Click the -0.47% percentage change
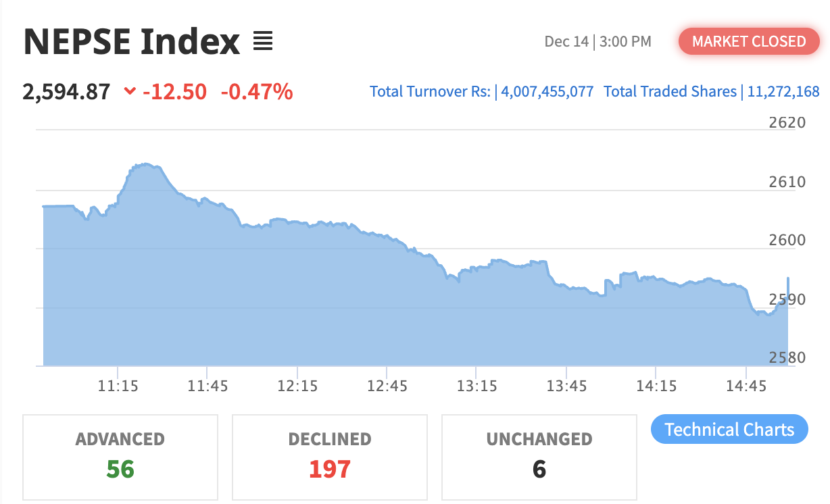This screenshot has width=830, height=504. 257,91
